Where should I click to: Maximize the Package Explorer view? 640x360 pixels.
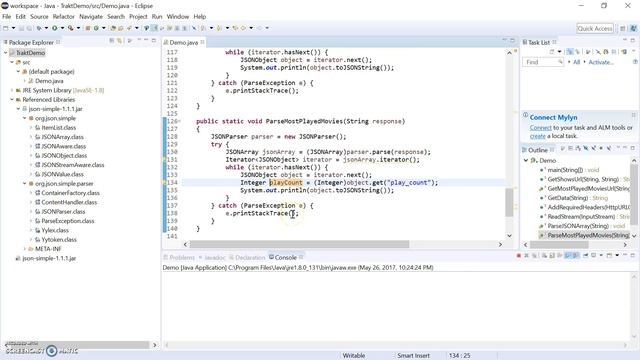(x=154, y=40)
